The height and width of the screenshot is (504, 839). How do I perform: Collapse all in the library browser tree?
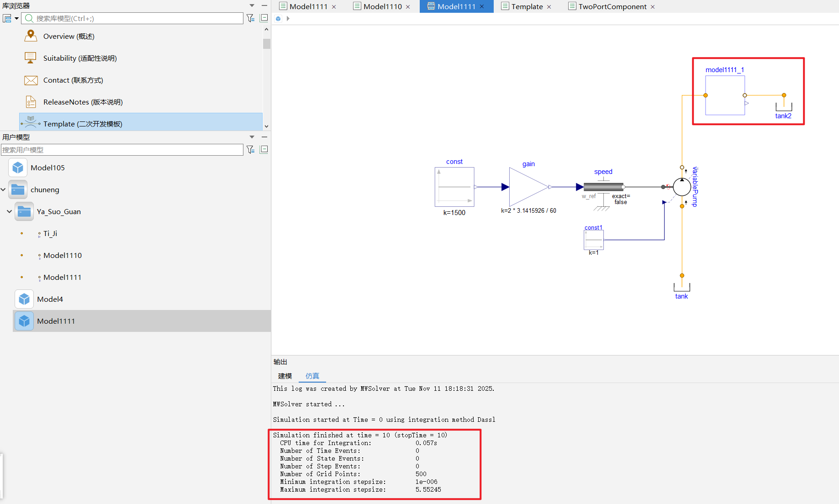264,18
